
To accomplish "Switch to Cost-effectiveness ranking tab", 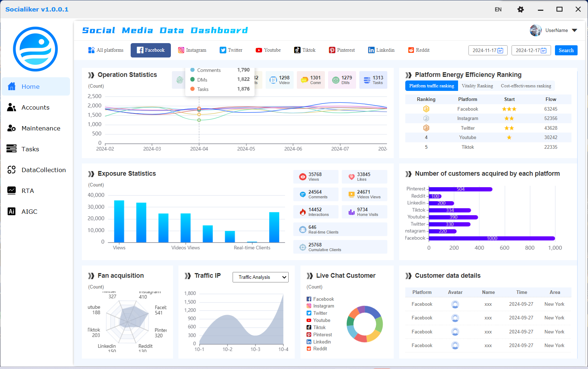I will [x=526, y=86].
